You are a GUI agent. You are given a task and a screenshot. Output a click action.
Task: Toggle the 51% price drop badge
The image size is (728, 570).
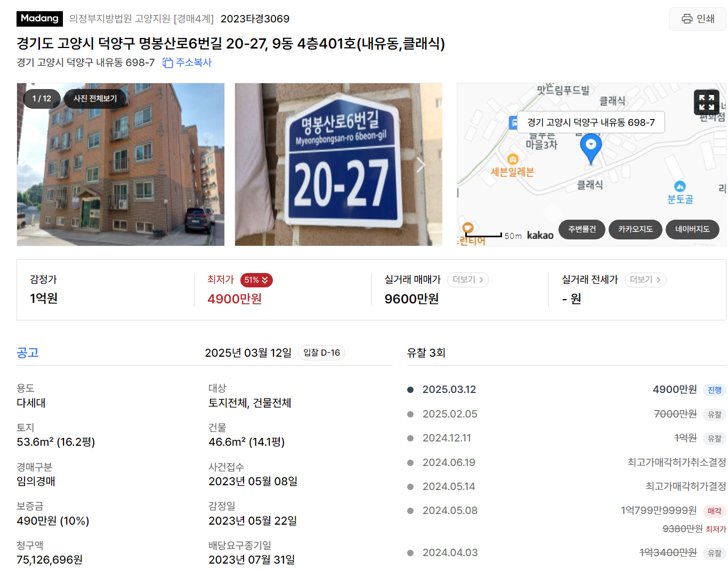click(x=256, y=280)
